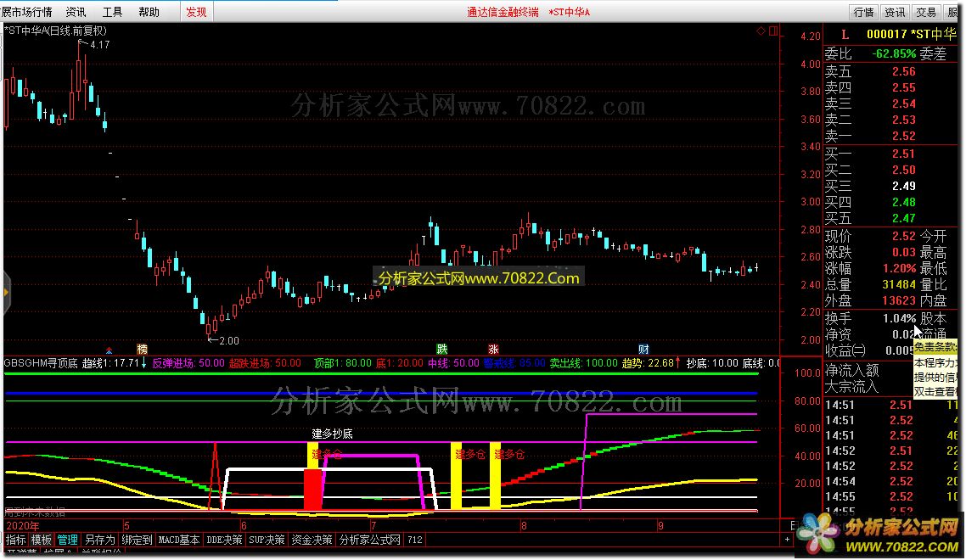Click the blue 财 event marker
Image resolution: width=966 pixels, height=560 pixels.
click(x=643, y=349)
